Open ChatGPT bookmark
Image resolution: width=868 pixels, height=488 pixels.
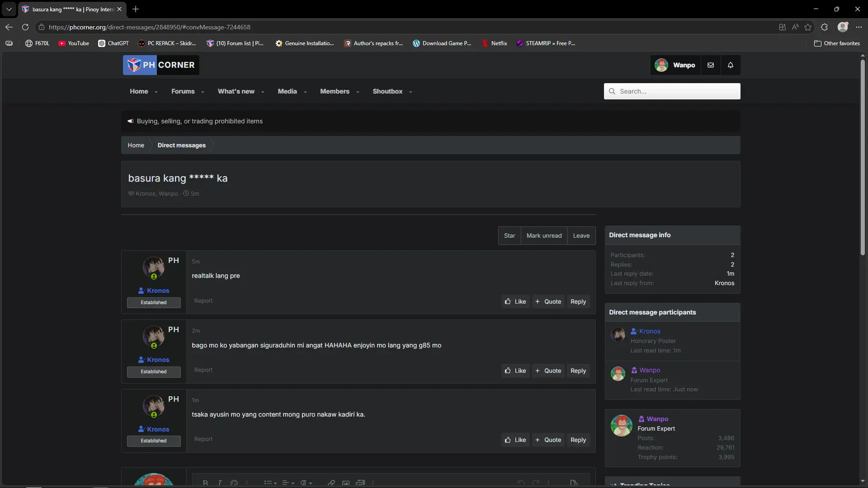113,43
